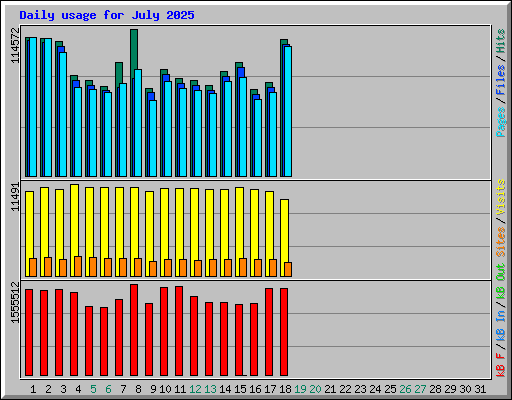Viewport: 512px width, 400px height.
Task: Click day 25 on the date axis
Action: [390, 389]
